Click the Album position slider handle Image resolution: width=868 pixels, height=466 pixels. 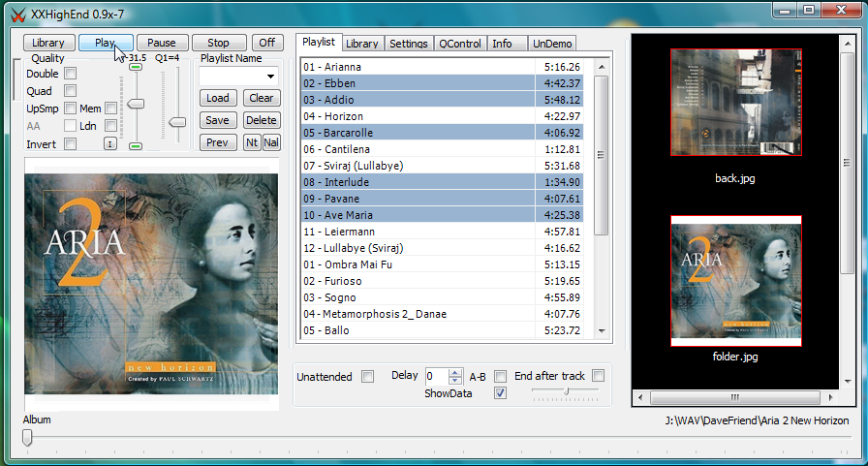point(27,438)
